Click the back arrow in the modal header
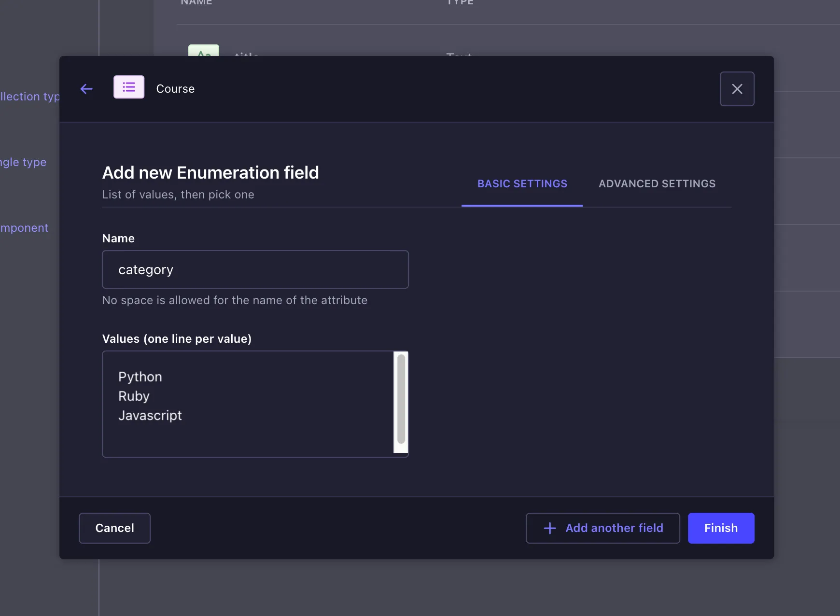Screen dimensions: 840x616 click(x=86, y=89)
